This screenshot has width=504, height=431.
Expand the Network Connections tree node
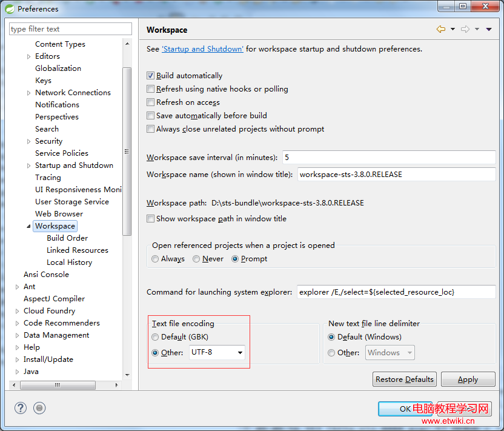(28, 93)
